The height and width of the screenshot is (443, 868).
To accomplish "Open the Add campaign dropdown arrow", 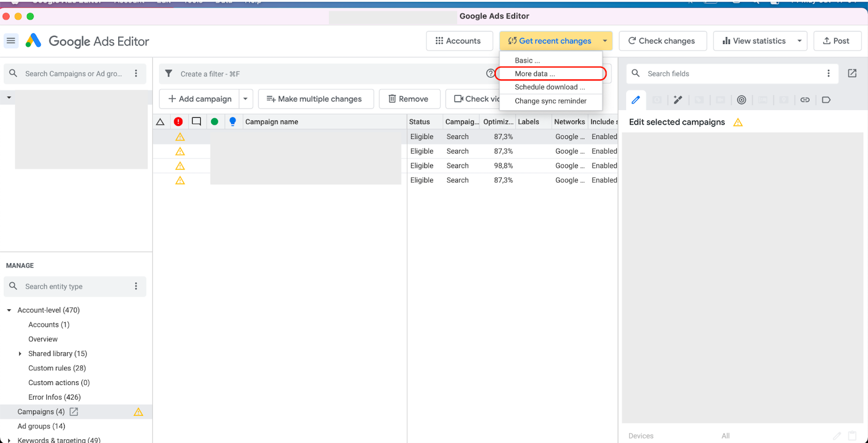I will pos(245,99).
